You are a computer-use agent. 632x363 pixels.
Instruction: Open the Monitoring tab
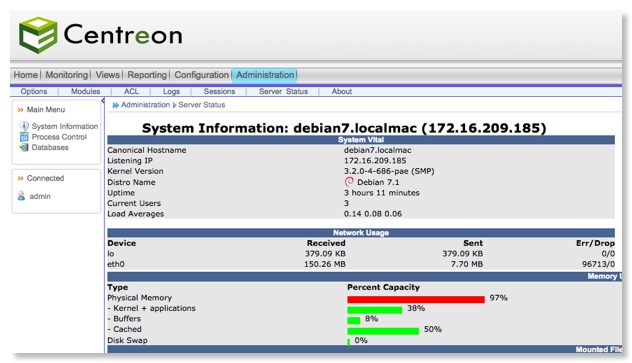[x=67, y=75]
